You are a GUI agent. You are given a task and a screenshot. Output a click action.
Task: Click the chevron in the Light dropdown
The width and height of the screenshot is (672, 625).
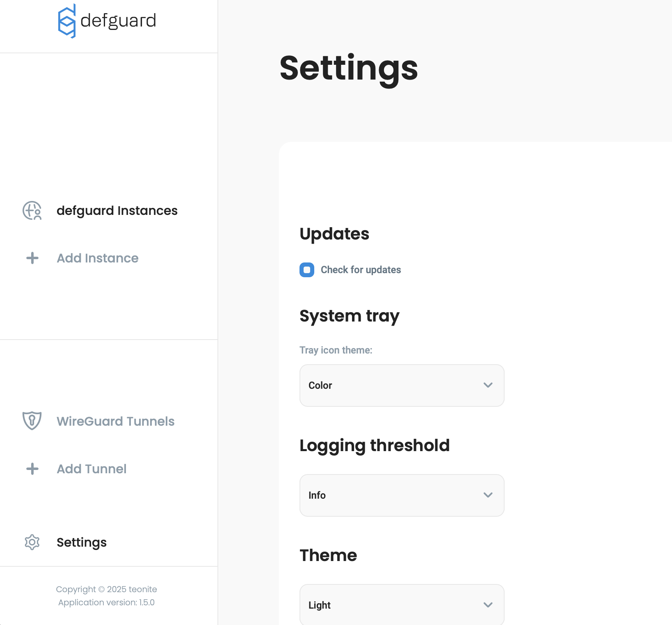tap(488, 605)
